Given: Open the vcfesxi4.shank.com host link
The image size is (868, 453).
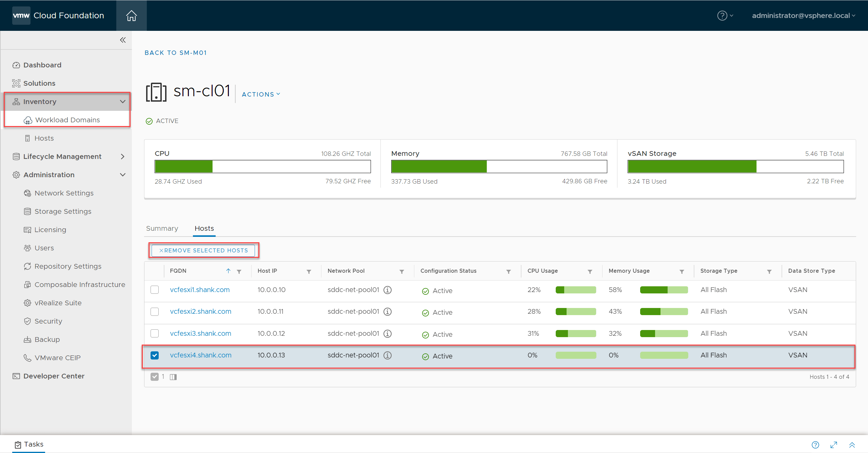Looking at the screenshot, I should tap(201, 355).
